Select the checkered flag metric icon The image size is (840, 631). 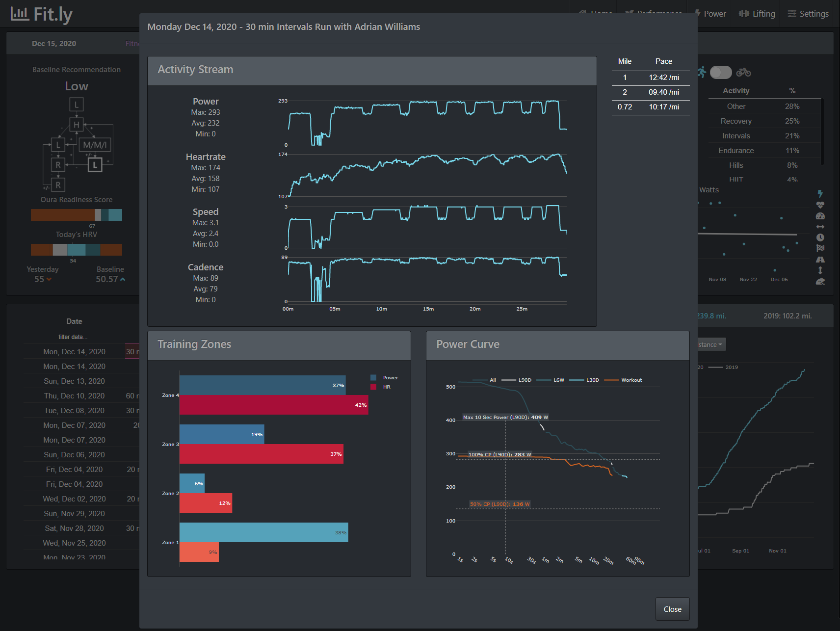tap(820, 248)
